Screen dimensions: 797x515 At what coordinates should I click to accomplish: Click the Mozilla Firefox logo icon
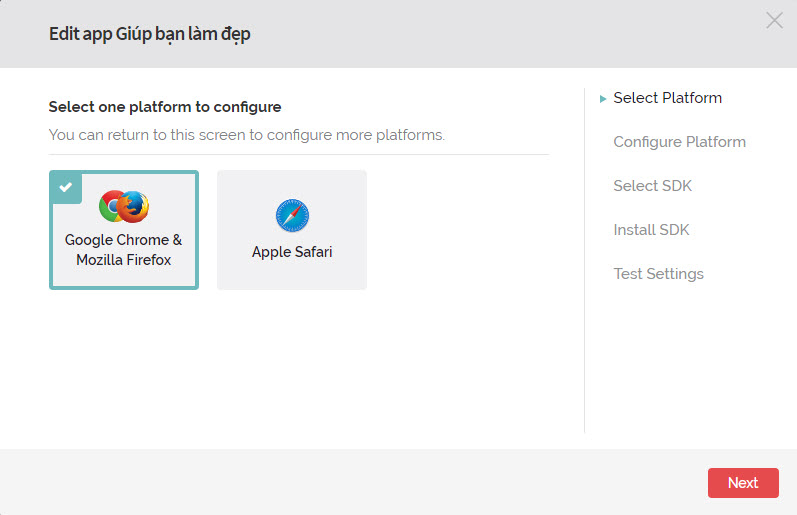(135, 207)
